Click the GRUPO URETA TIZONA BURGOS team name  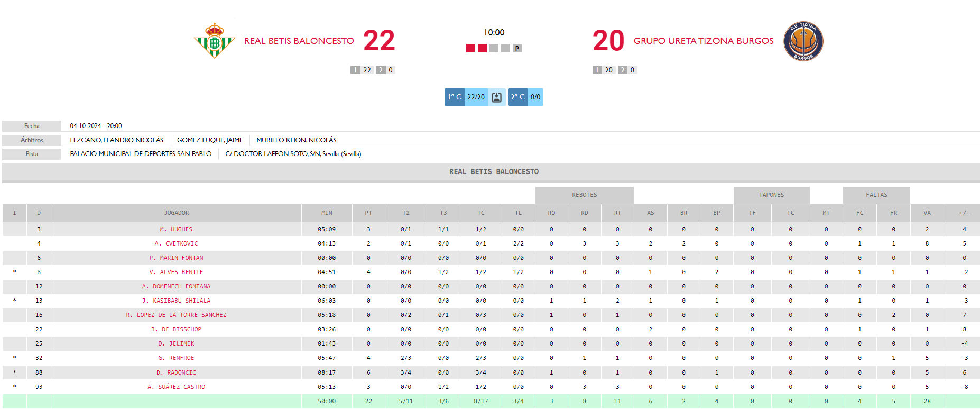pos(704,41)
